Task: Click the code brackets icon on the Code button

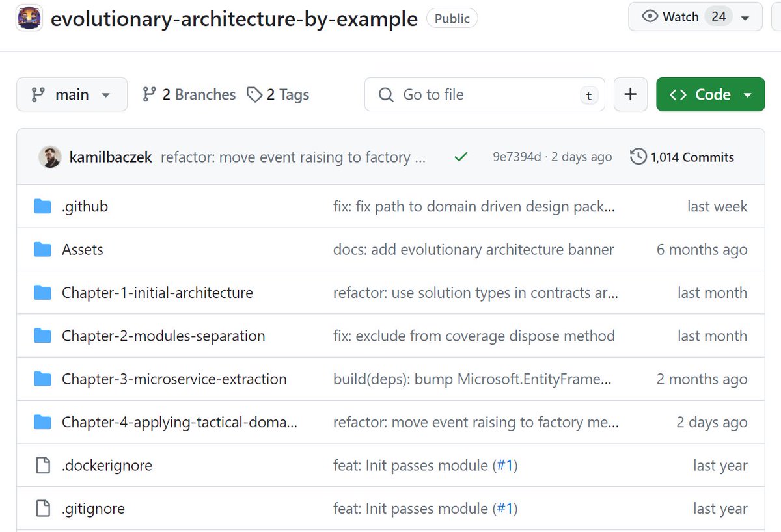Action: [x=677, y=94]
